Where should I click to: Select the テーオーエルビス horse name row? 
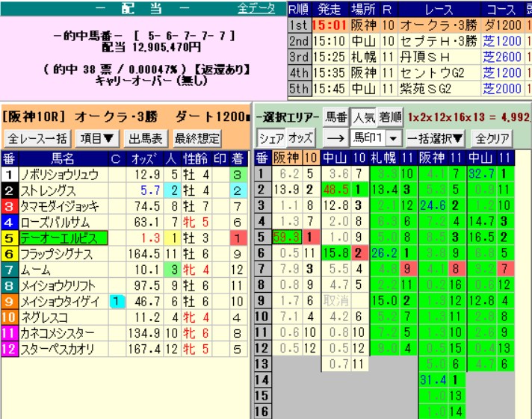pos(63,238)
